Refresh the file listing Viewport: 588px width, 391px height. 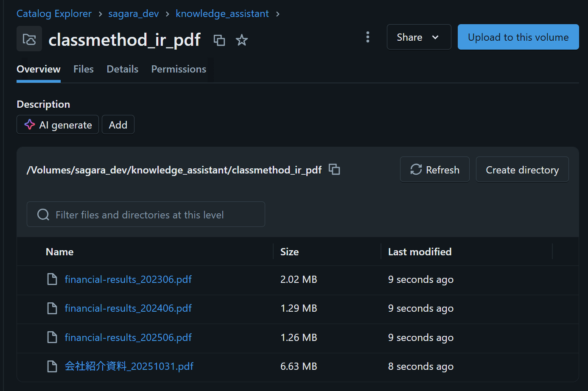[x=435, y=170]
